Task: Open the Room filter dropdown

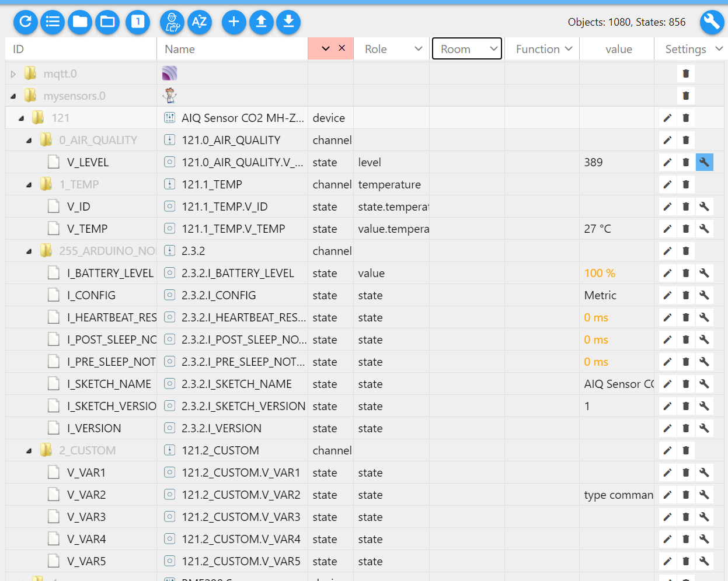Action: [467, 49]
